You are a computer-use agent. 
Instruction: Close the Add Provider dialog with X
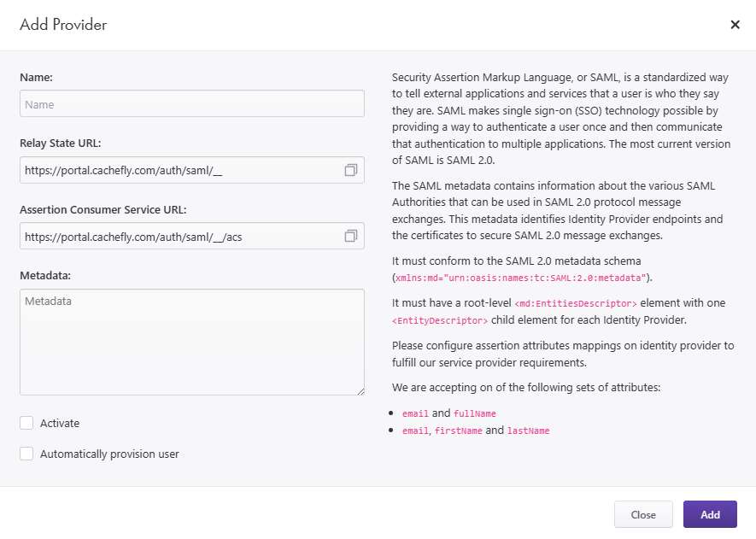point(735,25)
